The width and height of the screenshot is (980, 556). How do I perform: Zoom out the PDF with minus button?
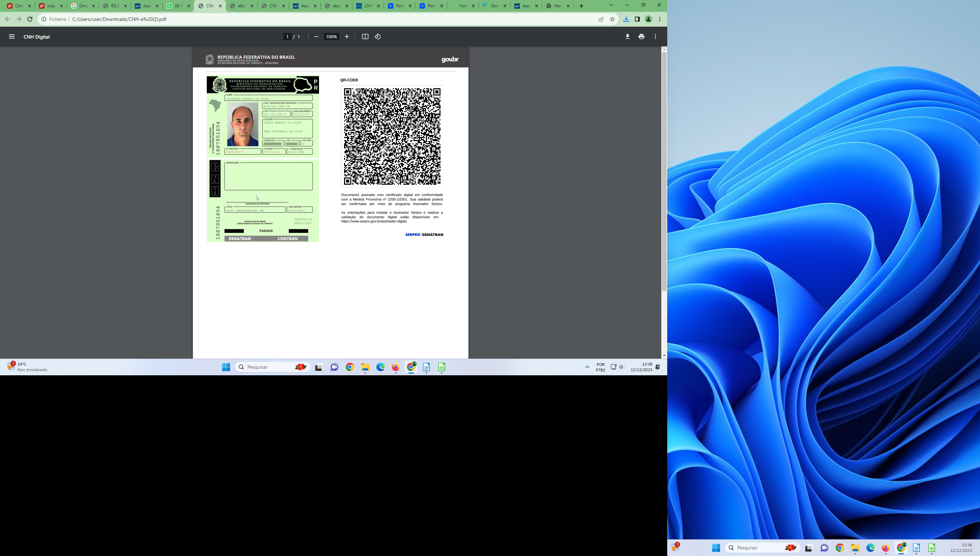coord(316,36)
